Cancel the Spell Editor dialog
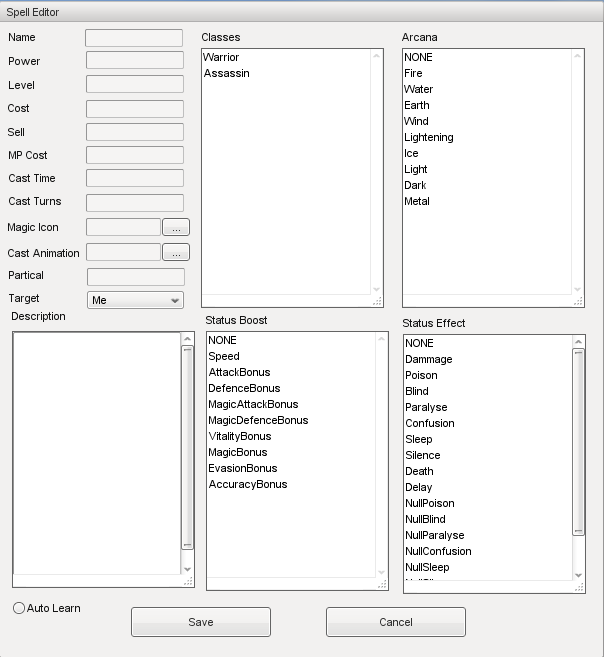The height and width of the screenshot is (657, 604). pyautogui.click(x=396, y=622)
